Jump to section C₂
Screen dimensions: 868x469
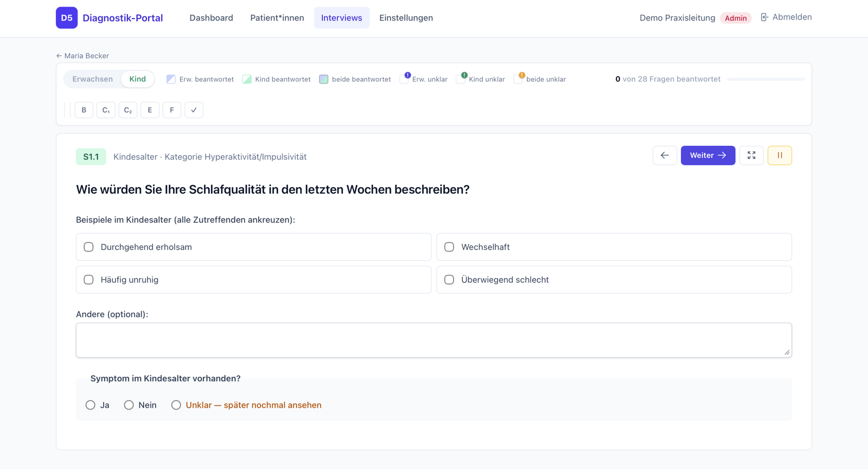click(x=128, y=110)
